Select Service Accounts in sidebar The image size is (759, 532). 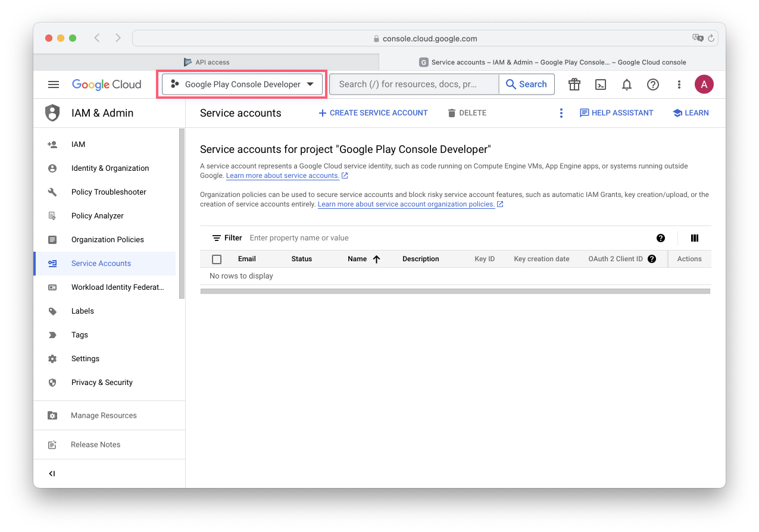tap(105, 264)
